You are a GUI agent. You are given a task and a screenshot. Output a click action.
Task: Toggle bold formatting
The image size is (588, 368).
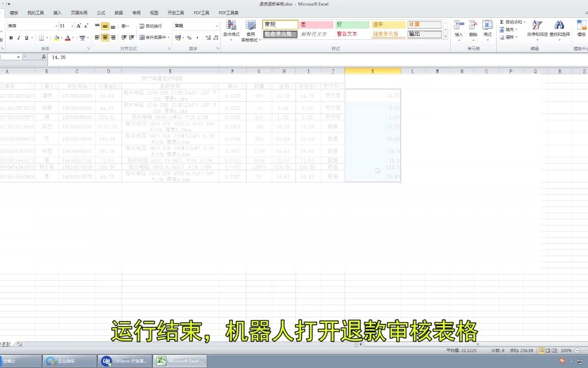click(11, 37)
